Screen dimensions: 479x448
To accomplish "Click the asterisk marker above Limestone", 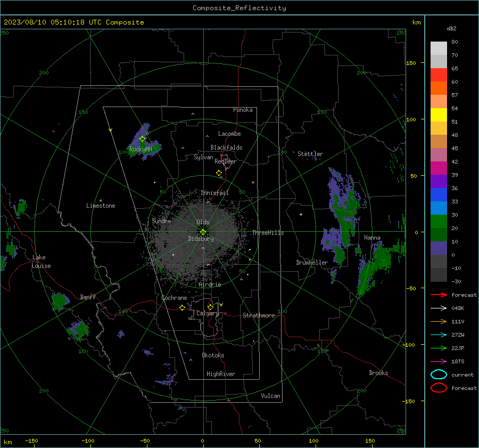I will pos(101,201).
